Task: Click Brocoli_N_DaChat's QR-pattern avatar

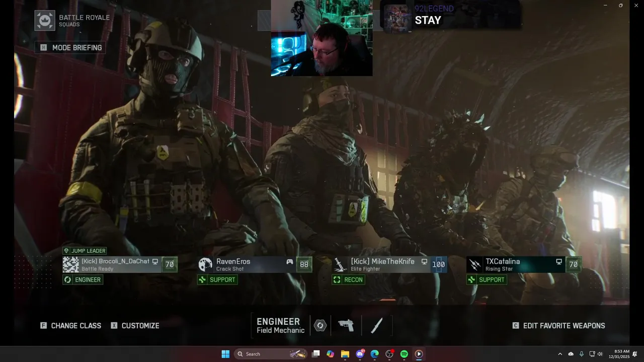Action: (x=71, y=264)
